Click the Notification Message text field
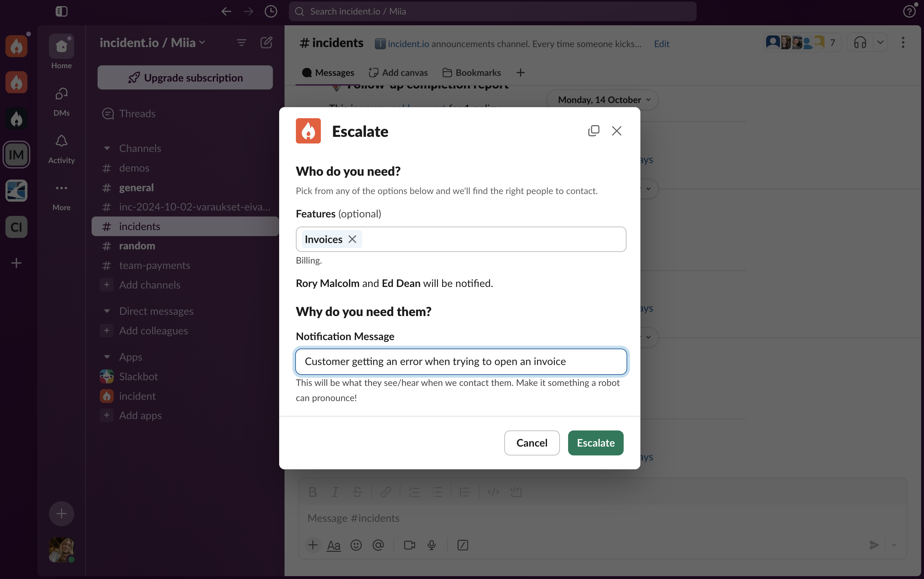This screenshot has height=579, width=924. (x=461, y=362)
